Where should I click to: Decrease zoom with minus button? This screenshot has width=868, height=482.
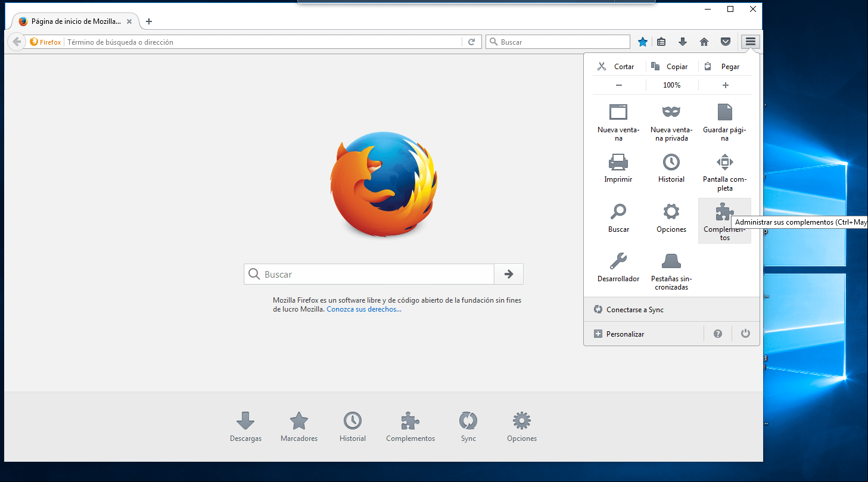click(x=619, y=85)
